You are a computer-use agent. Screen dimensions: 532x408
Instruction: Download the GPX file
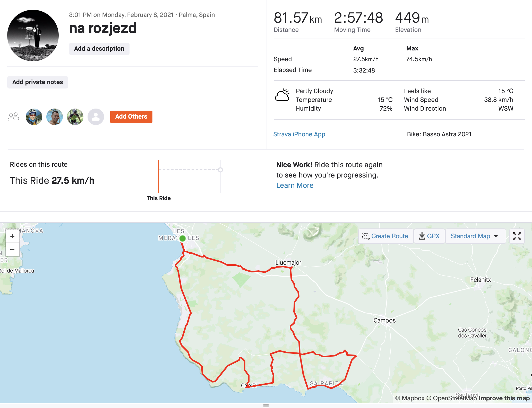click(x=429, y=236)
